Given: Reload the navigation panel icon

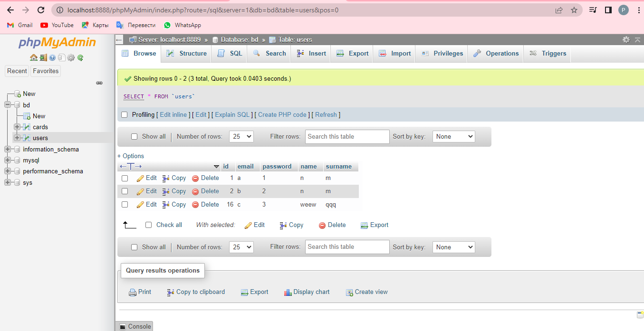Looking at the screenshot, I should (x=80, y=57).
